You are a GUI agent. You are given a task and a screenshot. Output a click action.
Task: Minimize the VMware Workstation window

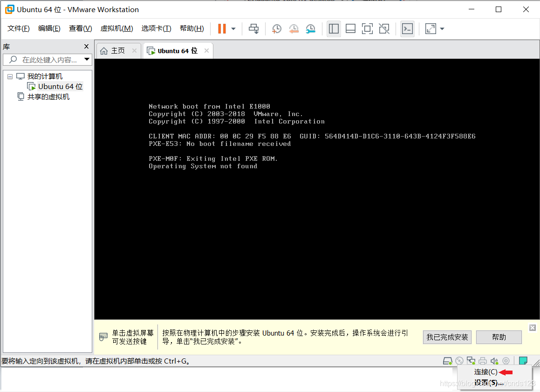pos(472,9)
